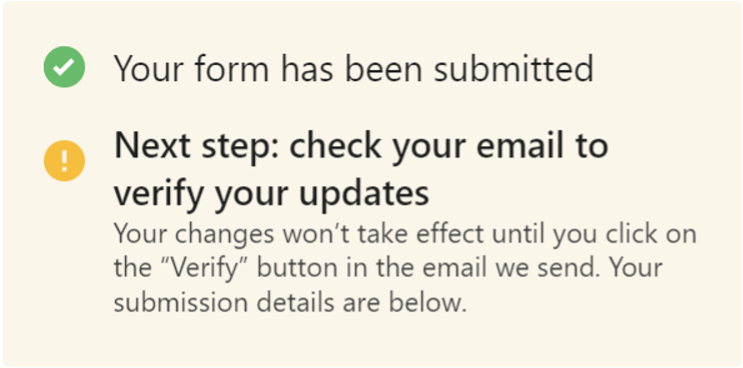The height and width of the screenshot is (368, 743).
Task: Click the yellow exclamation warning icon
Action: coord(64,161)
